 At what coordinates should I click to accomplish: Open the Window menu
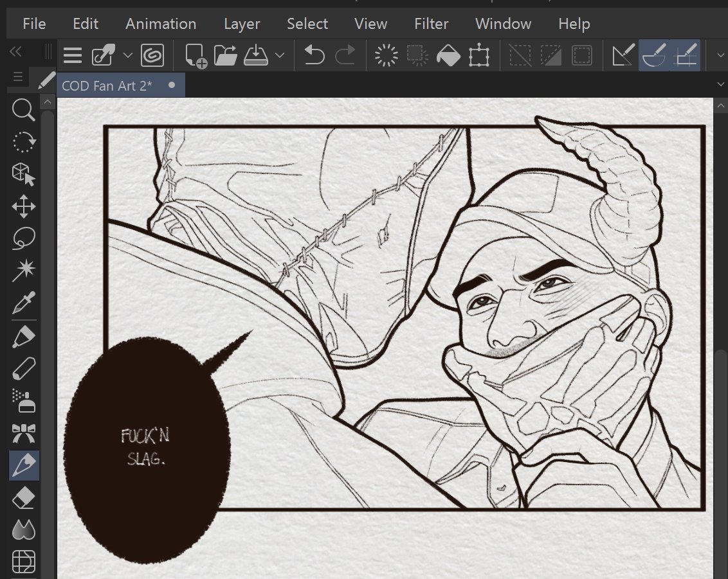pos(504,24)
